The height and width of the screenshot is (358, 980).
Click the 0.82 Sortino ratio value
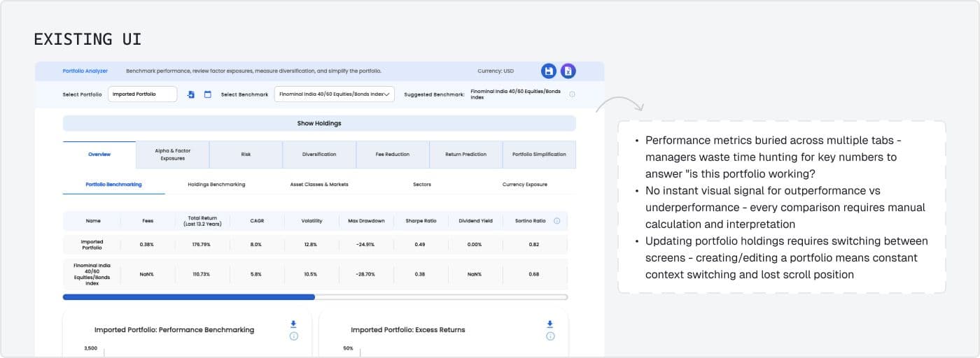point(535,245)
